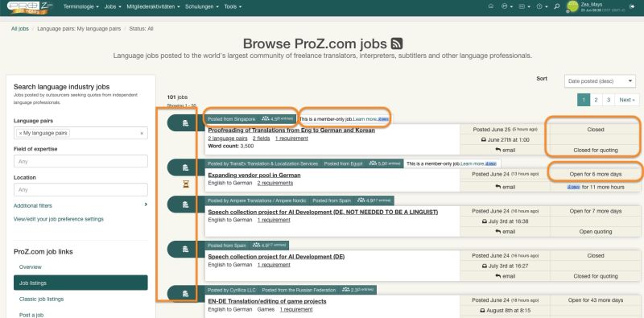The image size is (644, 318).
Task: Open Classic job listings link
Action: tap(42, 299)
